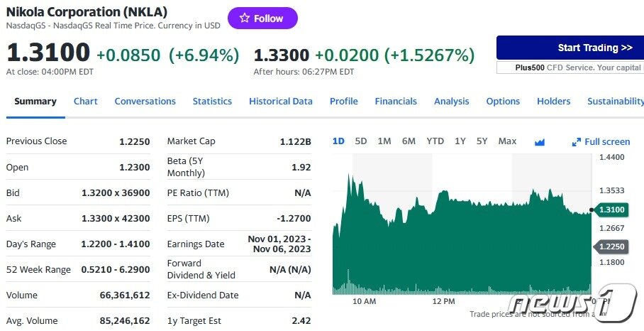
Task: View the Options tab
Action: coord(503,102)
